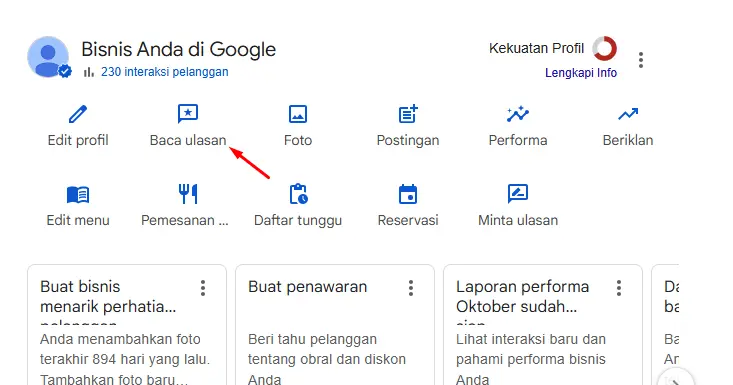733x385 pixels.
Task: Click text about last photo 894 days ago
Action: 125,359
